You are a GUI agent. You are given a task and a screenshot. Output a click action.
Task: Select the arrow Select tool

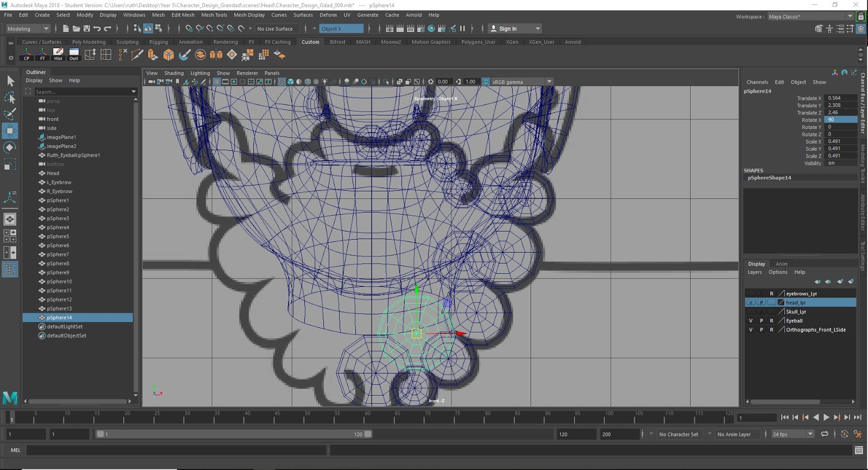[10, 81]
